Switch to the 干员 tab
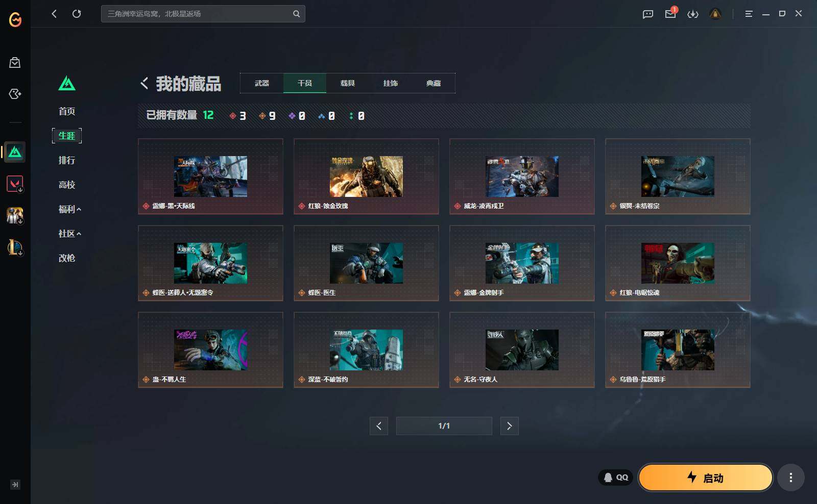Viewport: 817px width, 504px height. [x=305, y=83]
